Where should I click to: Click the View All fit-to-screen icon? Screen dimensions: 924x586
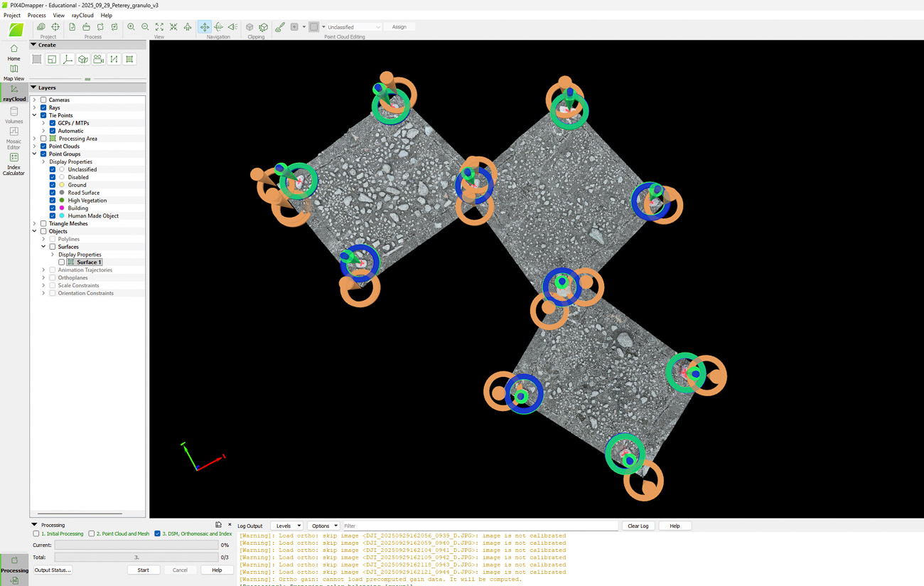click(159, 27)
